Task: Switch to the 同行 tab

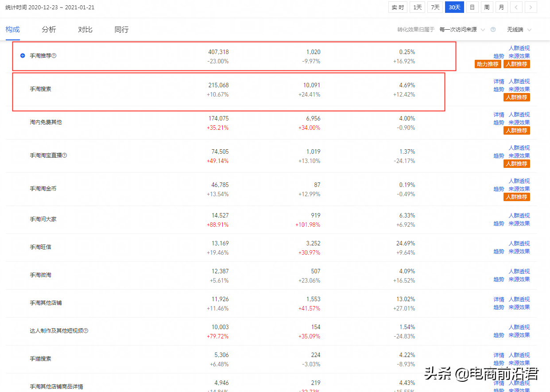Action: click(x=121, y=30)
